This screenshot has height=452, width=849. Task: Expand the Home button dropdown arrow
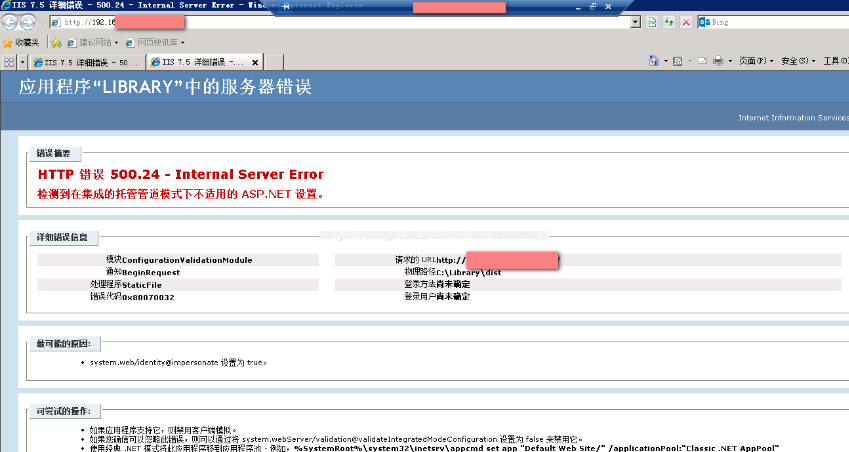666,61
